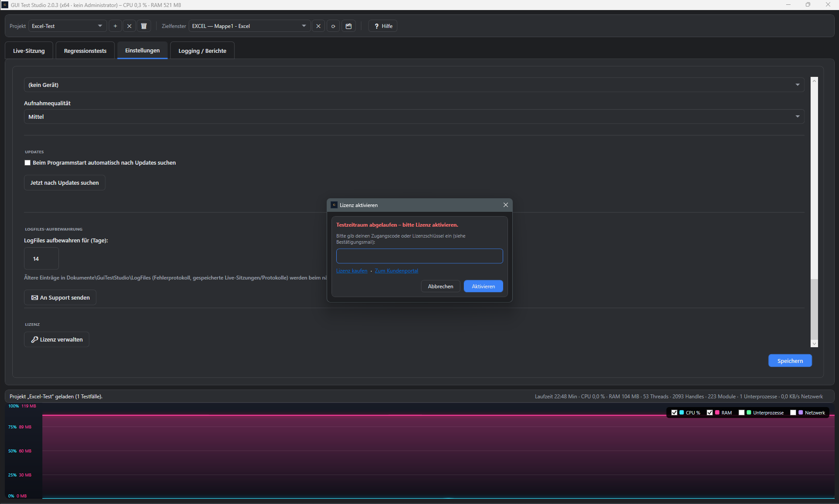Toggle the RAM graph checkbox
Image resolution: width=839 pixels, height=504 pixels.
(710, 413)
